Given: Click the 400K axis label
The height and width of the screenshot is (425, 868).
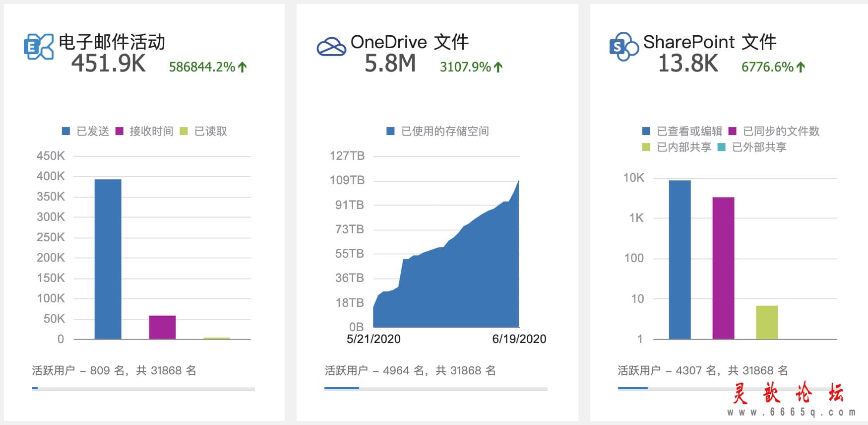Looking at the screenshot, I should (51, 176).
